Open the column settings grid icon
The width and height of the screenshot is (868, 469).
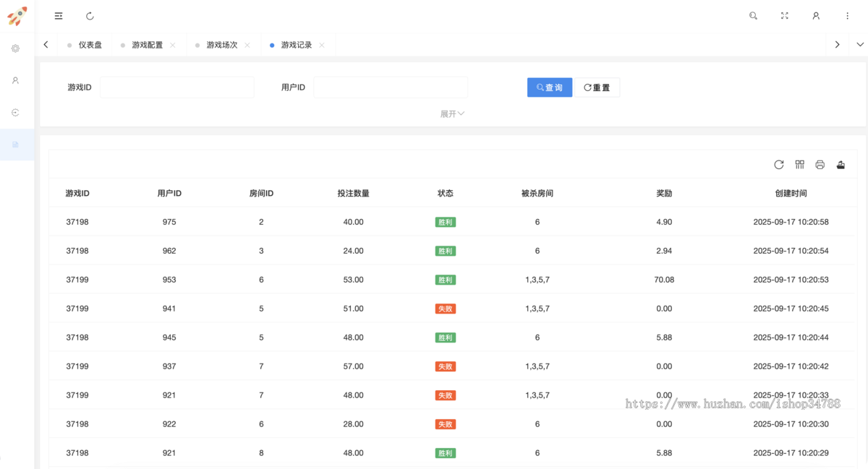799,165
